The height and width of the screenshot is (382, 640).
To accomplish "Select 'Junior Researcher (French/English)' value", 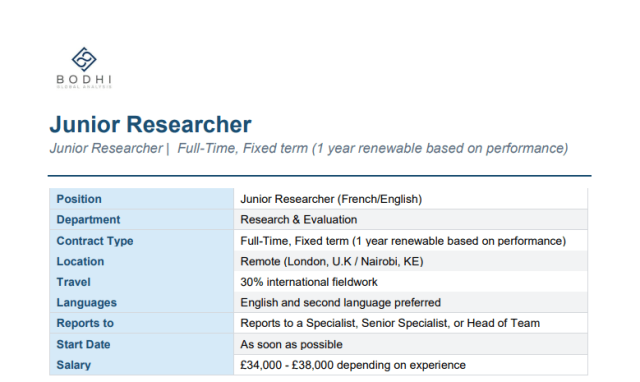I will click(331, 199).
